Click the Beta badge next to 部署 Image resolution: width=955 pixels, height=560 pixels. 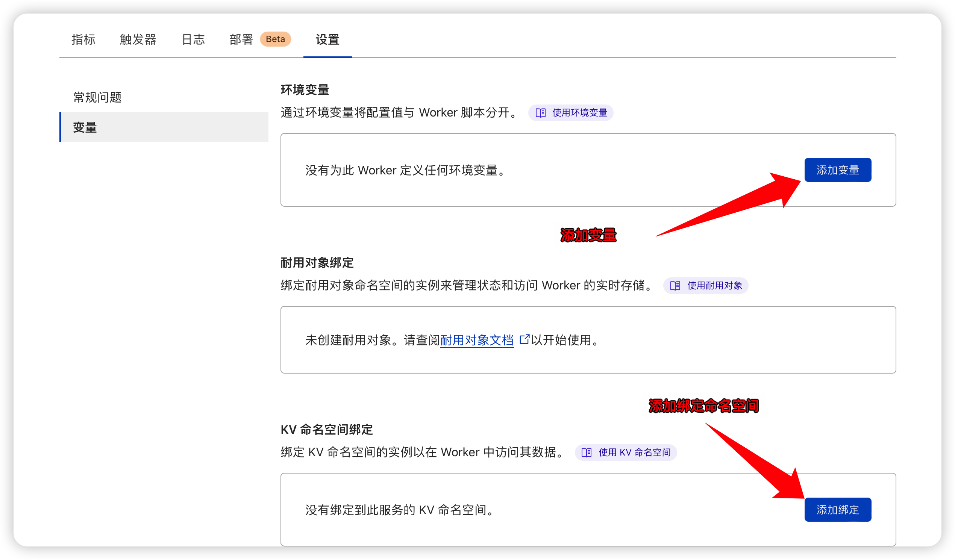click(x=276, y=39)
